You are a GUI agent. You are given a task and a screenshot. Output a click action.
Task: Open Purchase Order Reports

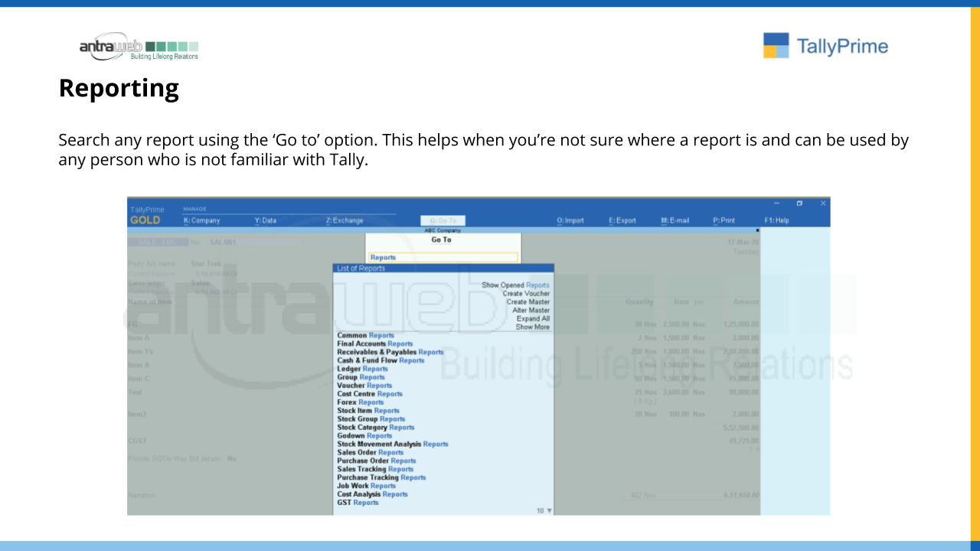(377, 461)
